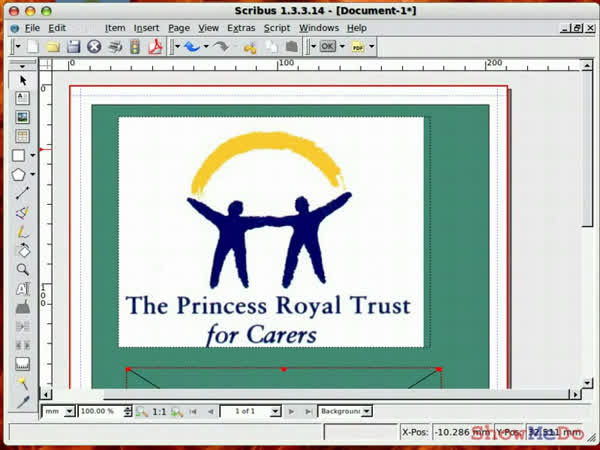The image size is (600, 450).
Task: Go to the next page
Action: point(291,412)
